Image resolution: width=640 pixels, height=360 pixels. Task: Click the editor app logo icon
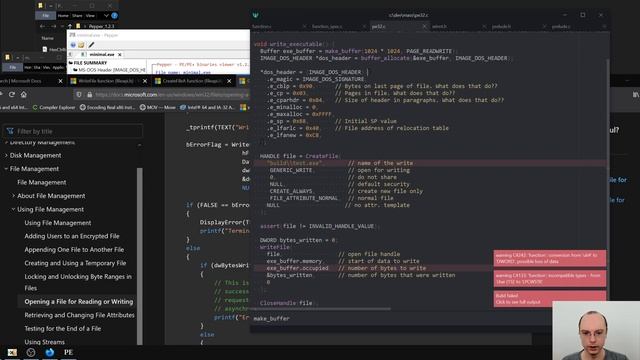point(256,16)
